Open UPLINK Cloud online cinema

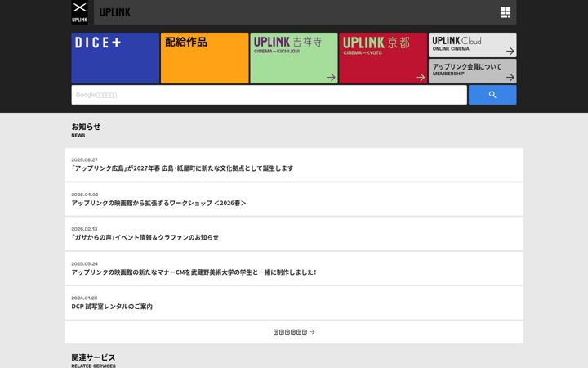pyautogui.click(x=473, y=45)
